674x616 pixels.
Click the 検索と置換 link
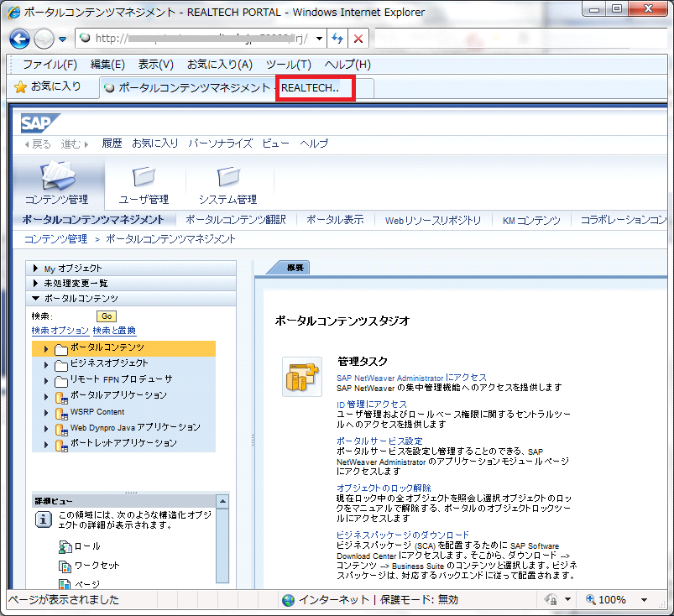click(x=114, y=331)
